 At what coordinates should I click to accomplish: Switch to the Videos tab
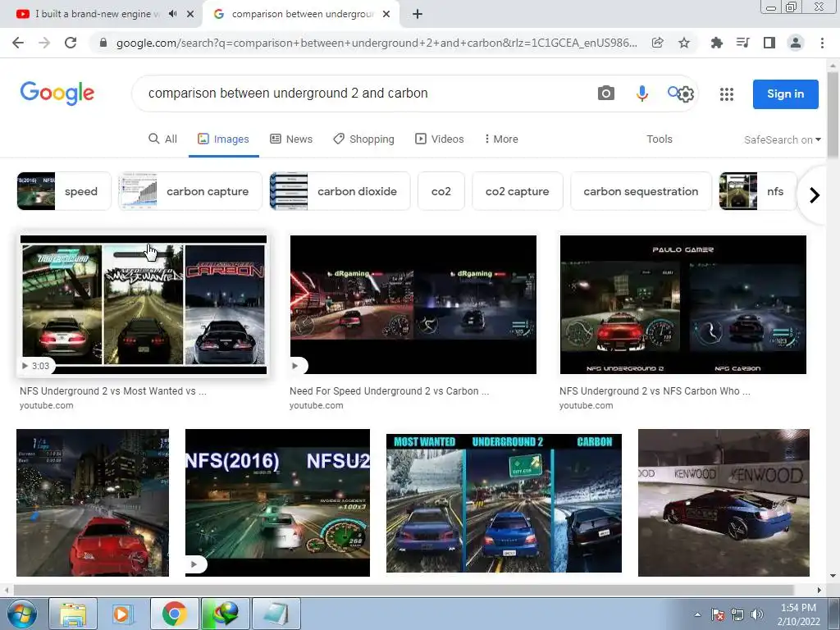point(440,139)
